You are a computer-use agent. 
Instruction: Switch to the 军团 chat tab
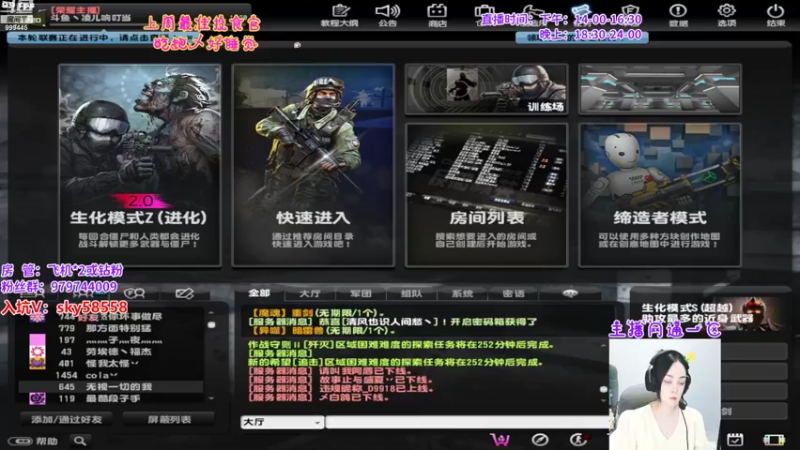[x=361, y=293]
